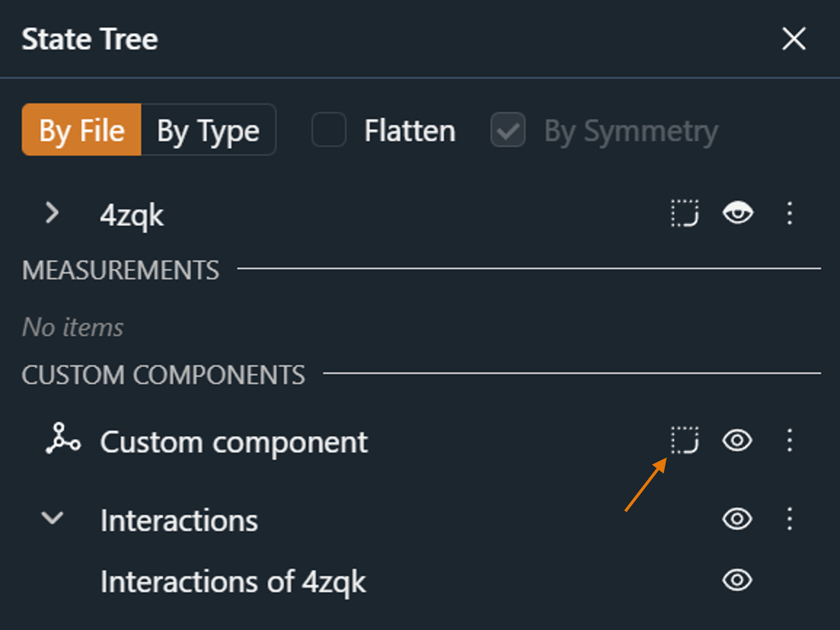
Task: Select the Custom component label
Action: pos(234,442)
